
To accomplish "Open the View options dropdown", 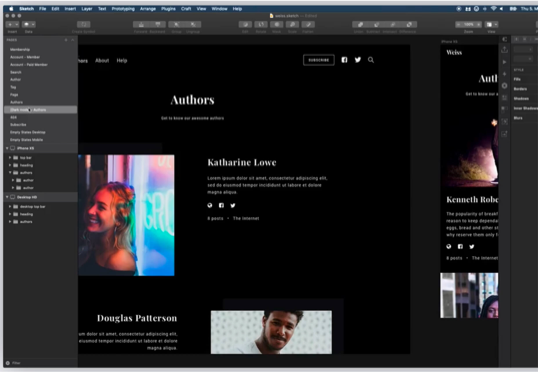I will (x=491, y=24).
